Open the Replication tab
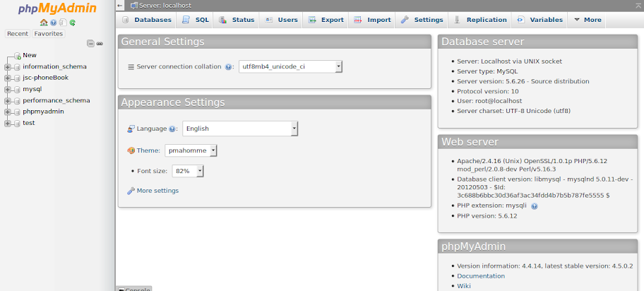 [x=479, y=20]
